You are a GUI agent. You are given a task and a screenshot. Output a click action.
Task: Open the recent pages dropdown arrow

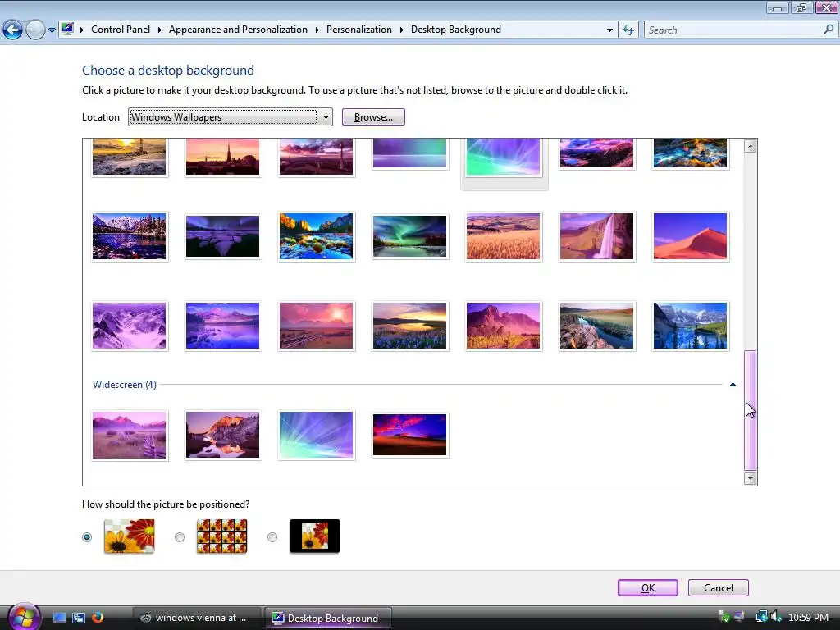click(52, 30)
